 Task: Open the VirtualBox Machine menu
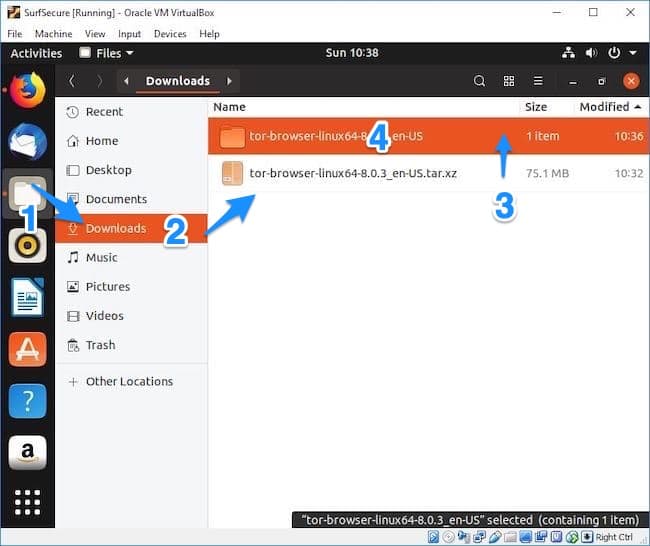point(53,34)
